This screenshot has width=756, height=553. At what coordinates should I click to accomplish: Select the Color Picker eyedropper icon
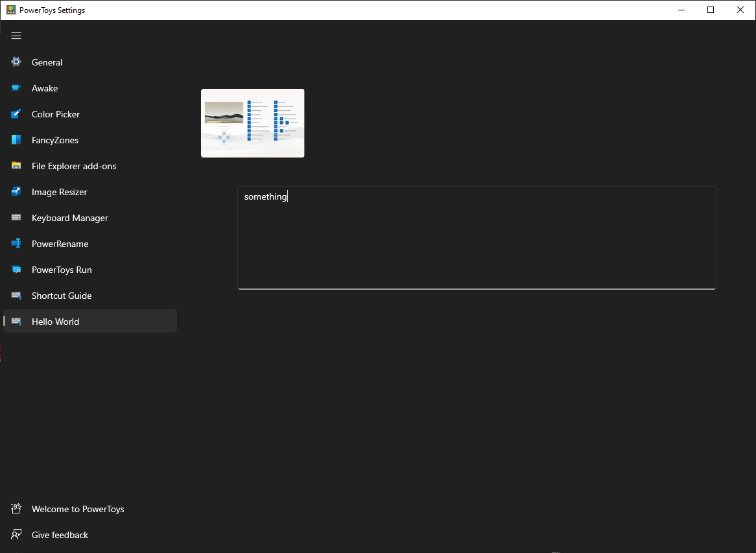[x=16, y=114]
